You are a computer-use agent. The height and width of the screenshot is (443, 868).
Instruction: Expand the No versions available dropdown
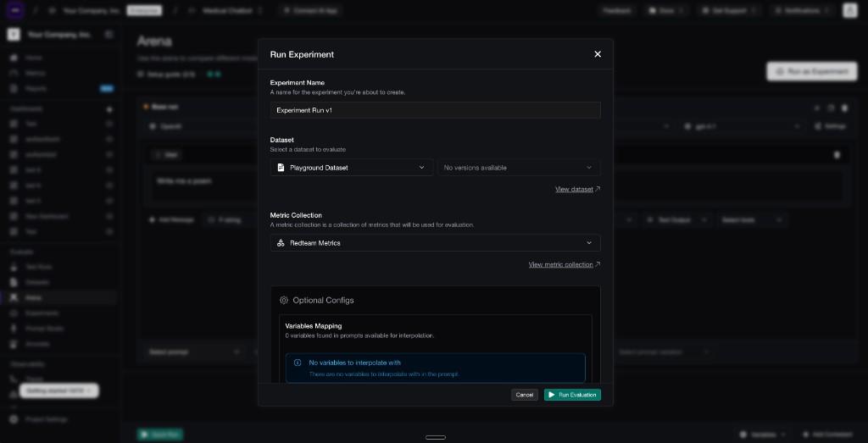click(519, 168)
